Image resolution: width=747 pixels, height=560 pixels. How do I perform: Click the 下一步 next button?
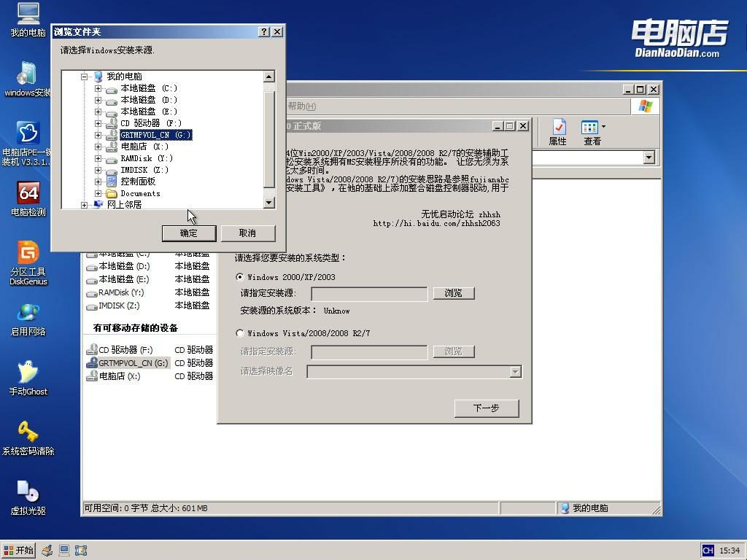[x=487, y=408]
